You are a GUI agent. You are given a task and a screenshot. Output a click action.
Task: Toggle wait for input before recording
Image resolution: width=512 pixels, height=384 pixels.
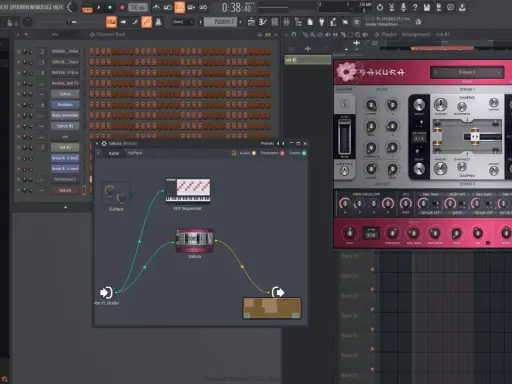point(168,7)
